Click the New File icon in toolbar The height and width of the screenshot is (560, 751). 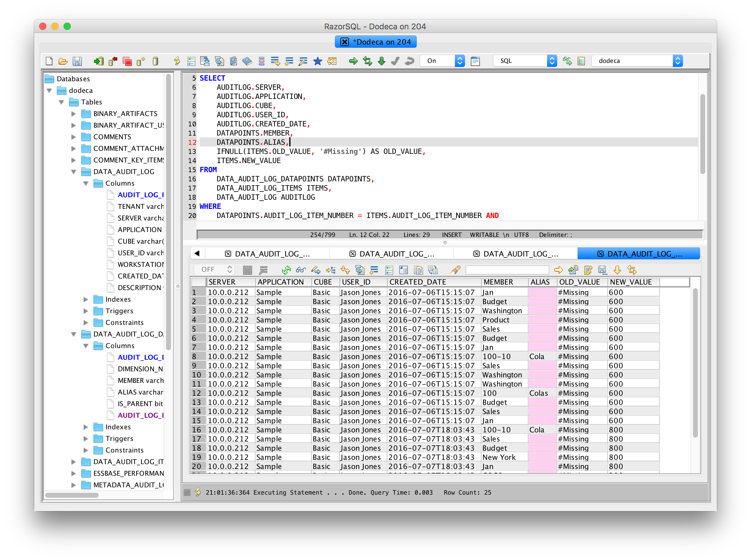click(49, 61)
